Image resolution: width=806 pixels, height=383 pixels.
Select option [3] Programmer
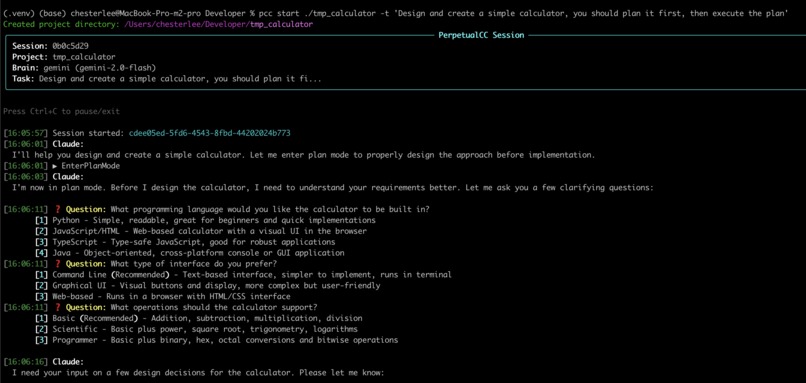point(216,340)
